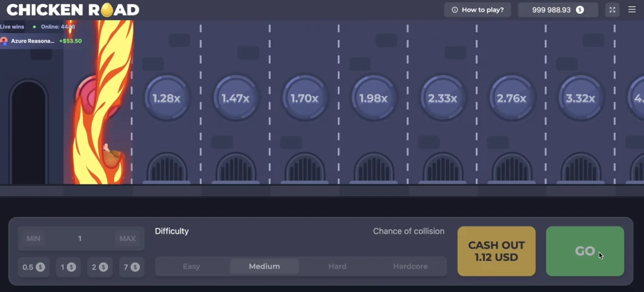This screenshot has width=644, height=292.
Task: Click the 3.32x multiplier manhole
Action: [581, 98]
